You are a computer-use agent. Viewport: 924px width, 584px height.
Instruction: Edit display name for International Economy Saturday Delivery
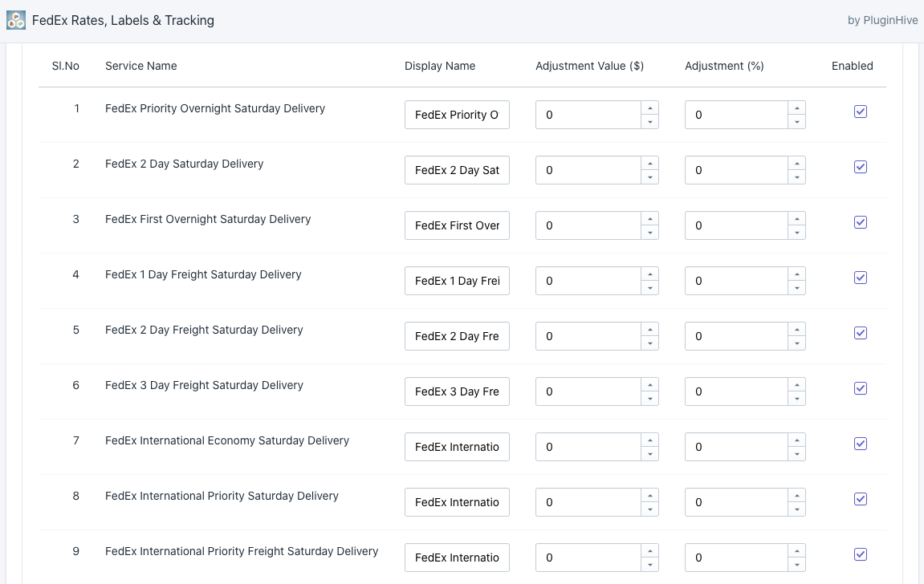[457, 447]
